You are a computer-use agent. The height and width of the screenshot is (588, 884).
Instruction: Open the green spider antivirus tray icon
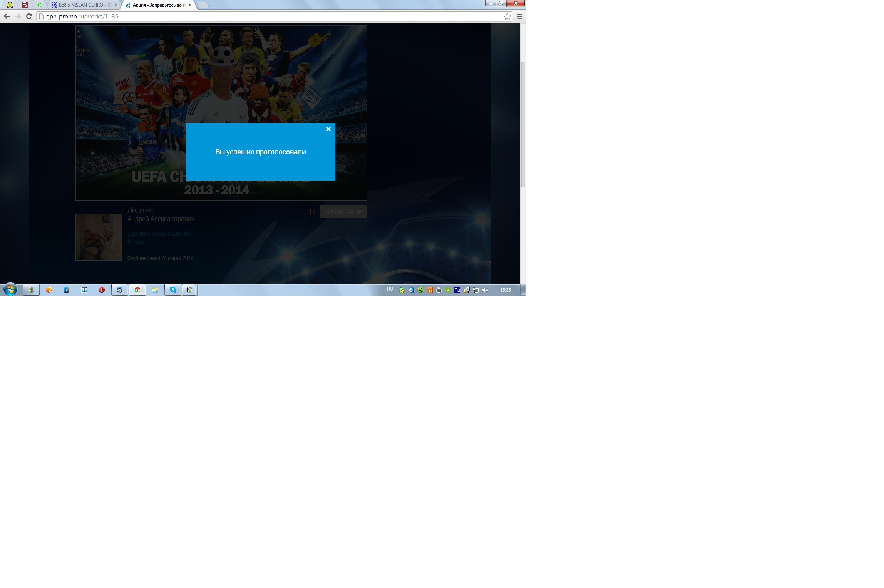coord(420,290)
